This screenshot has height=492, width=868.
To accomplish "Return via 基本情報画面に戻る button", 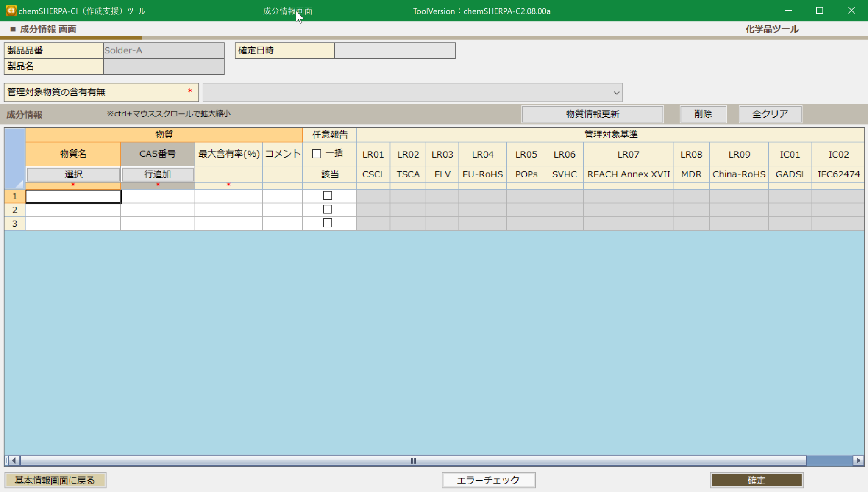I will (55, 480).
